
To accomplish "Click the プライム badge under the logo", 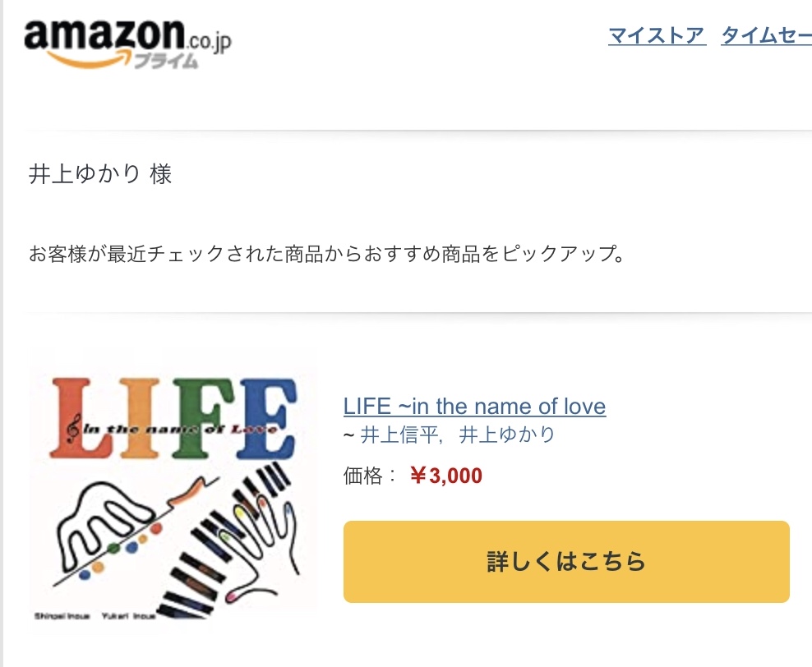I will point(165,61).
